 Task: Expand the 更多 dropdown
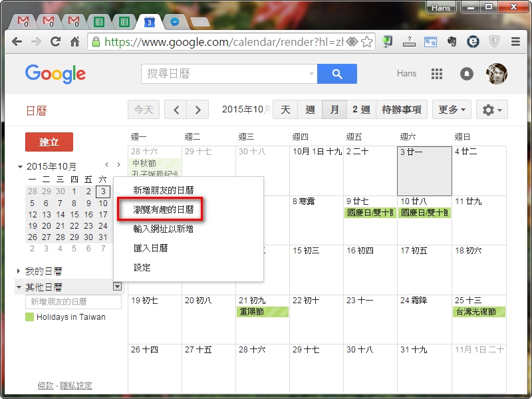point(452,110)
